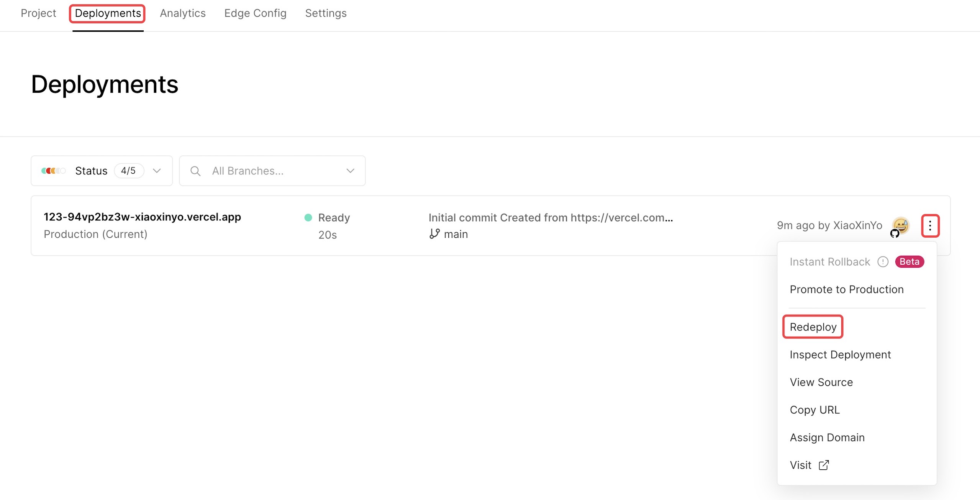980x500 pixels.
Task: Click the Status filter chevron arrow
Action: 157,171
